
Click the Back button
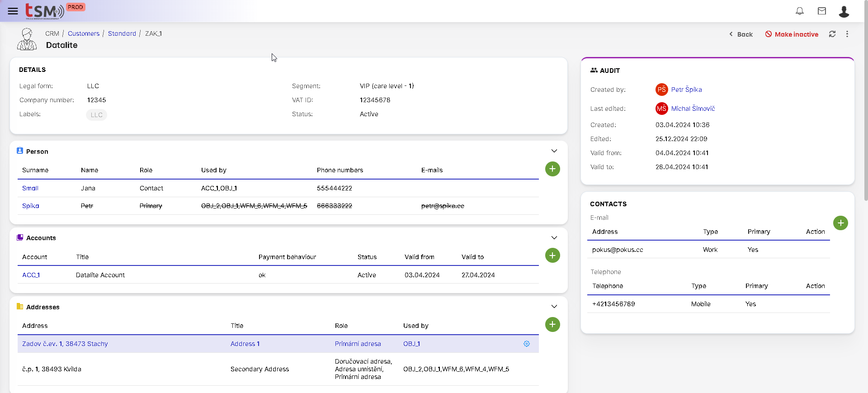pos(741,34)
